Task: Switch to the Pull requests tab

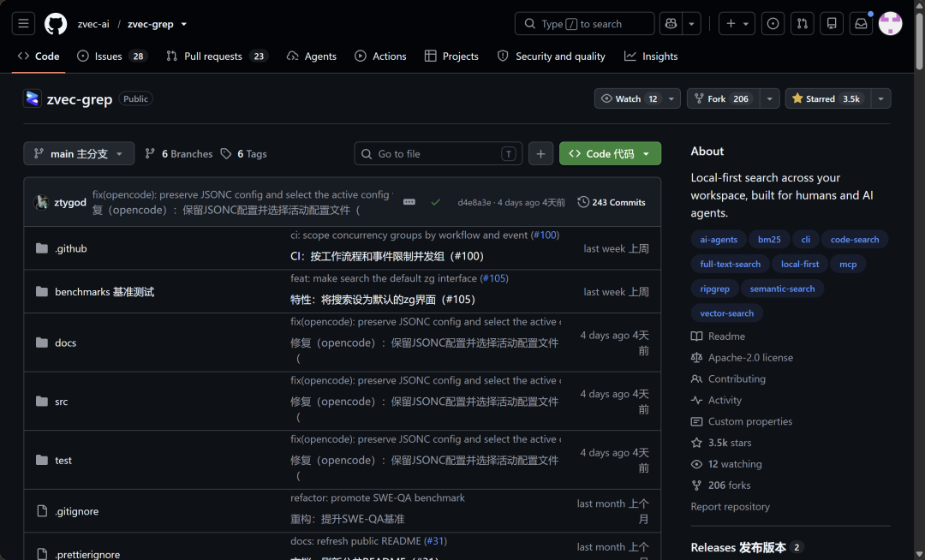Action: (217, 56)
